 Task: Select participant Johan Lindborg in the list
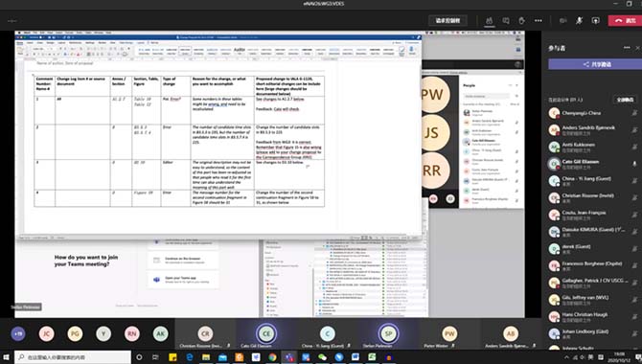[x=594, y=334]
